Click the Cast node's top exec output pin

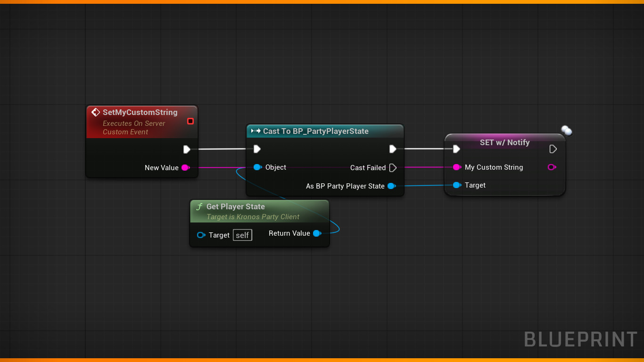(393, 149)
